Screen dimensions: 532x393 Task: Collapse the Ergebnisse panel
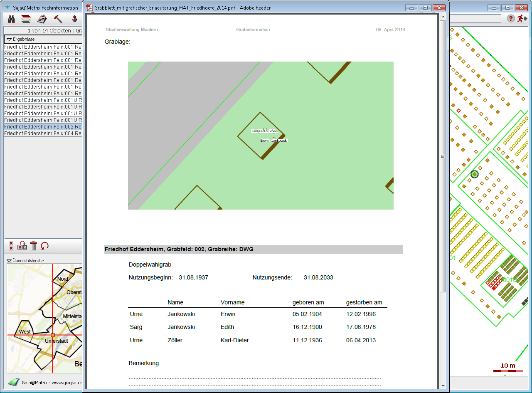pos(9,39)
